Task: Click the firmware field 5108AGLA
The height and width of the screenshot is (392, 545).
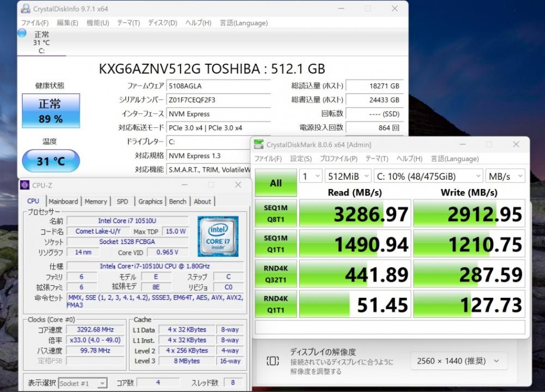Action: [219, 86]
